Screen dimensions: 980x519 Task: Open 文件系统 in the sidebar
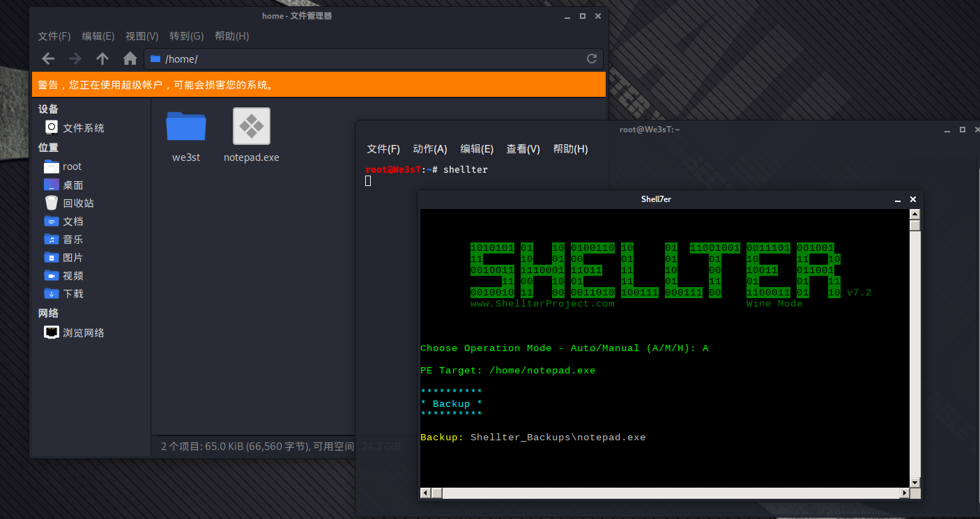tap(75, 127)
